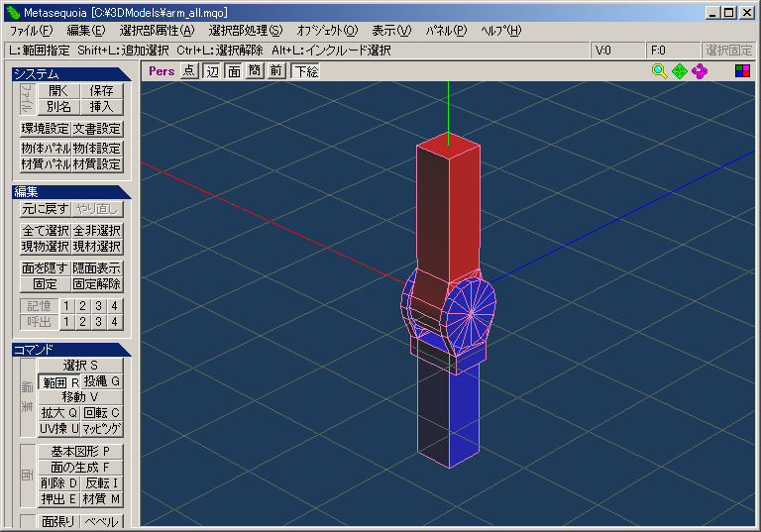Click 面を隠す hide faces button
Viewport: 761px width, 532px height.
coord(46,267)
